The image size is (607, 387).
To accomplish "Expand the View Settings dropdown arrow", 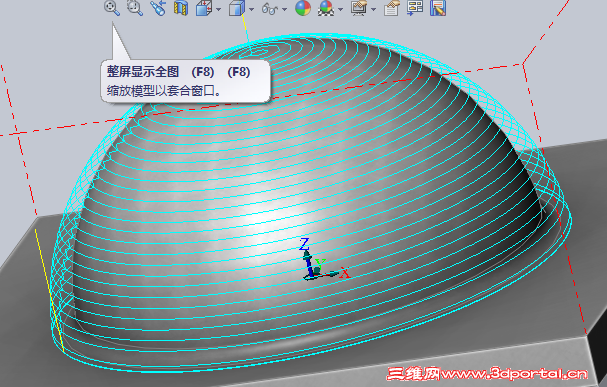I will click(x=373, y=9).
